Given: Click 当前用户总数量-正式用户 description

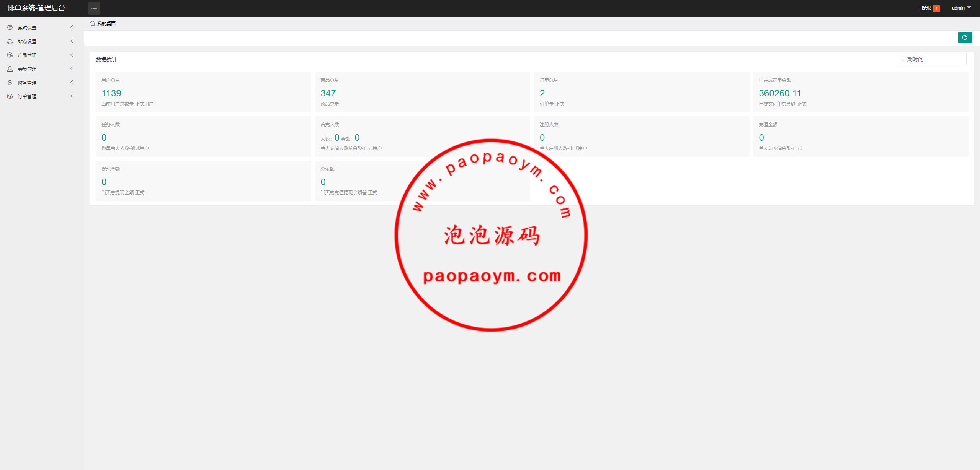Looking at the screenshot, I should [127, 104].
